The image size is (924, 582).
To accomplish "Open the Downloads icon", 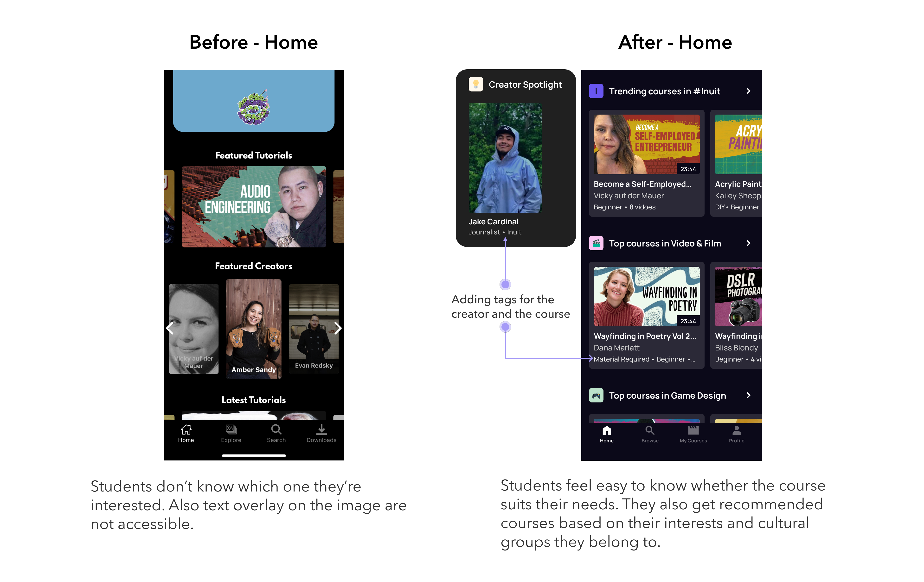I will 321,430.
